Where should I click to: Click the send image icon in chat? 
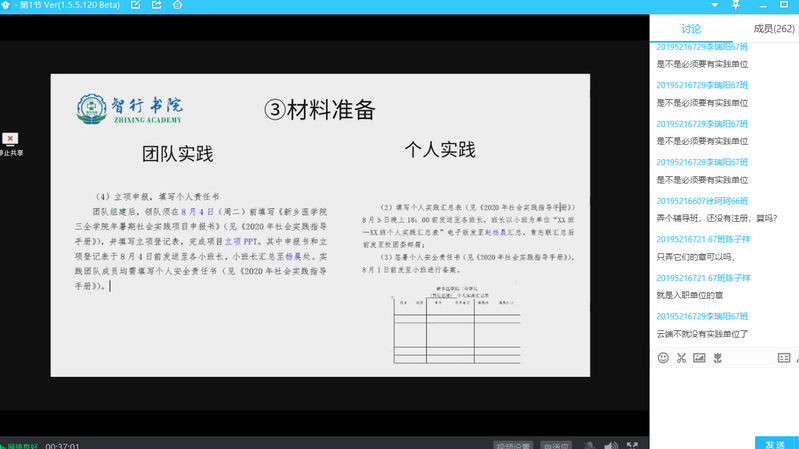(x=699, y=357)
